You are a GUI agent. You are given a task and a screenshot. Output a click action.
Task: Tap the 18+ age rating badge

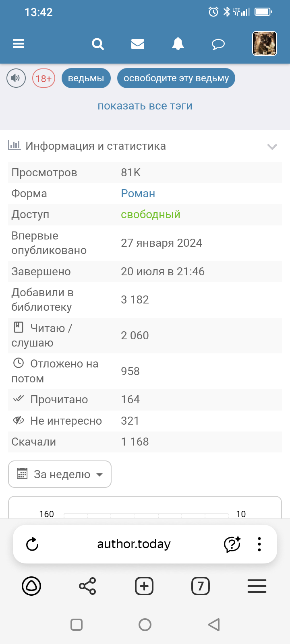pyautogui.click(x=43, y=78)
